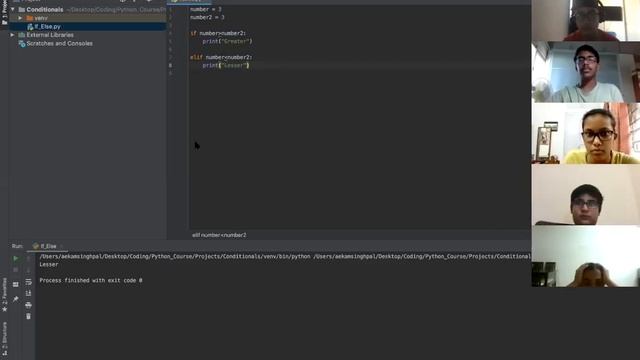Select video thumbnail of woman in yellow shirt
This screenshot has width=640, height=360.
tap(586, 133)
